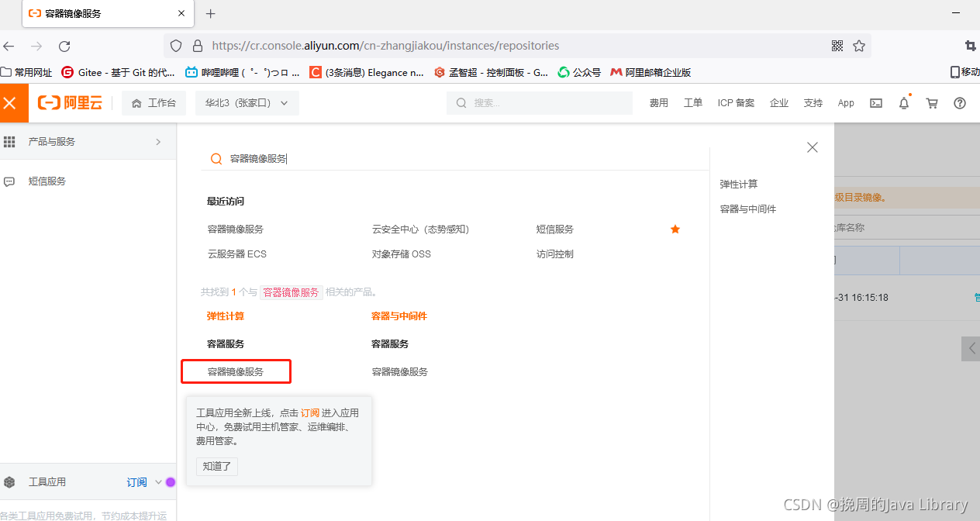Open the shopping cart icon
The width and height of the screenshot is (980, 521).
(x=931, y=102)
